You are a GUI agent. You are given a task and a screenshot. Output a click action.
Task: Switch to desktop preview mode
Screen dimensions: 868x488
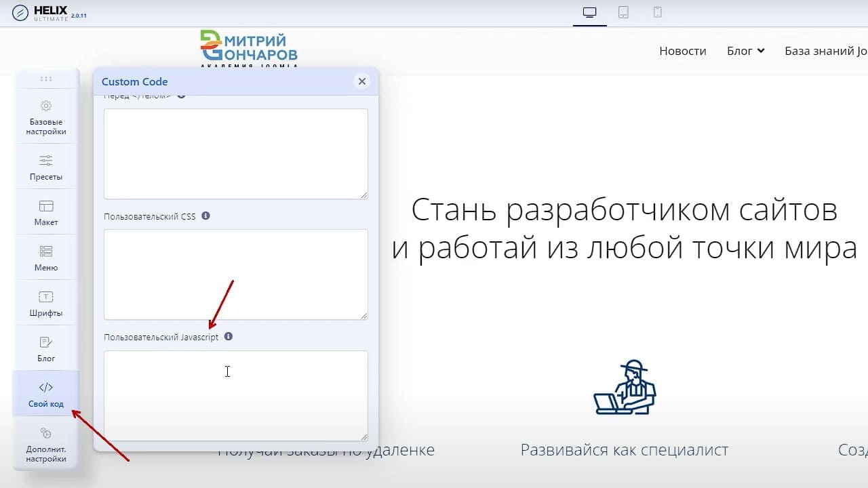coord(590,12)
